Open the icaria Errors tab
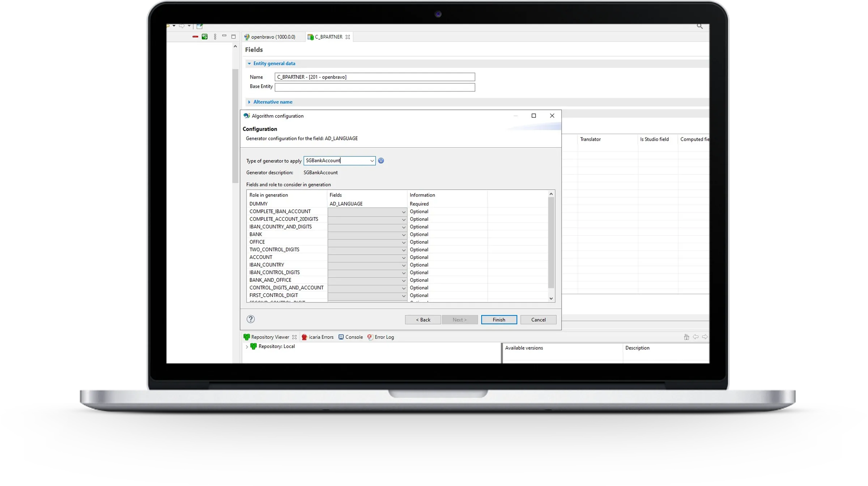 (x=318, y=337)
